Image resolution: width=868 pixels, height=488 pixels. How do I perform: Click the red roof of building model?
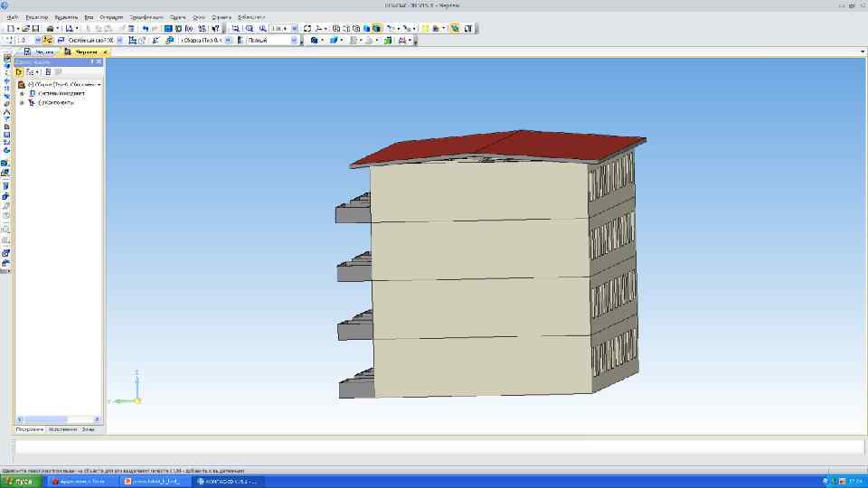(498, 146)
